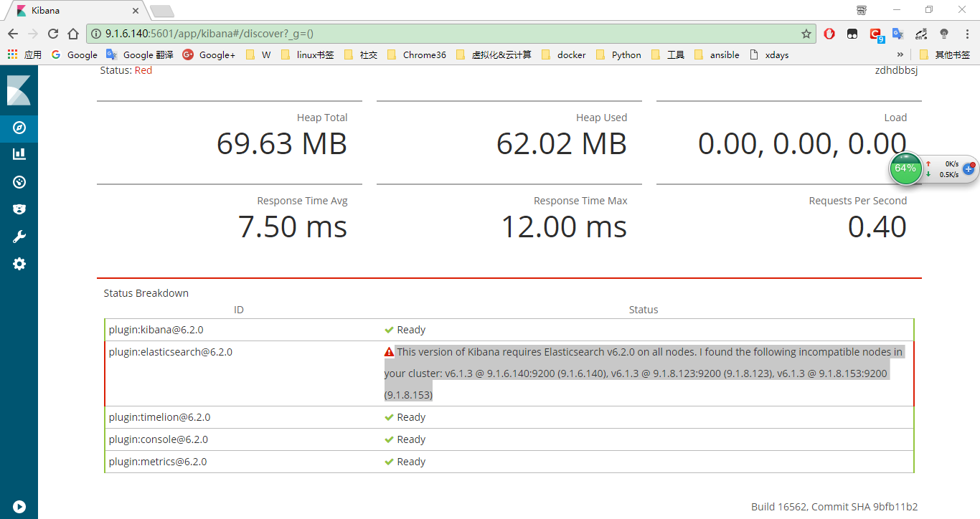Bookmark this page with the star icon
Image resolution: width=980 pixels, height=519 pixels.
coord(806,34)
